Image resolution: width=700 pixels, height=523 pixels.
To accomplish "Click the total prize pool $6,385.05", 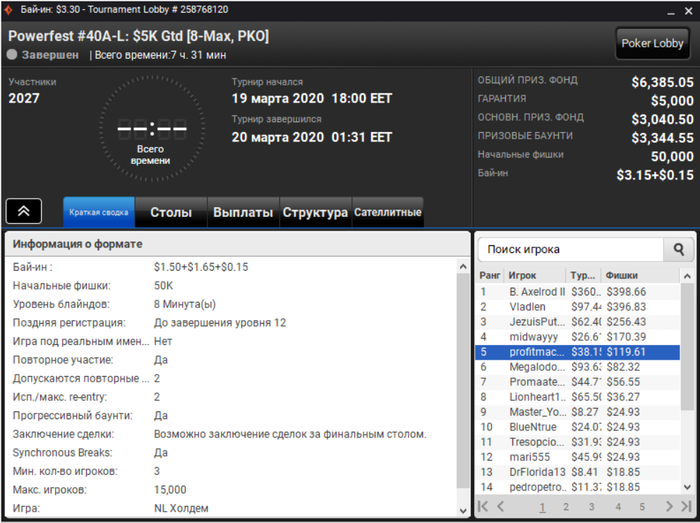I will (662, 82).
